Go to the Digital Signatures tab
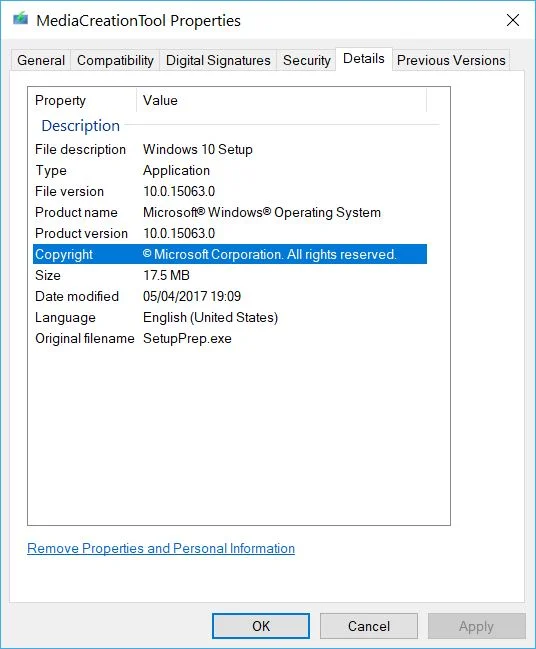 218,60
